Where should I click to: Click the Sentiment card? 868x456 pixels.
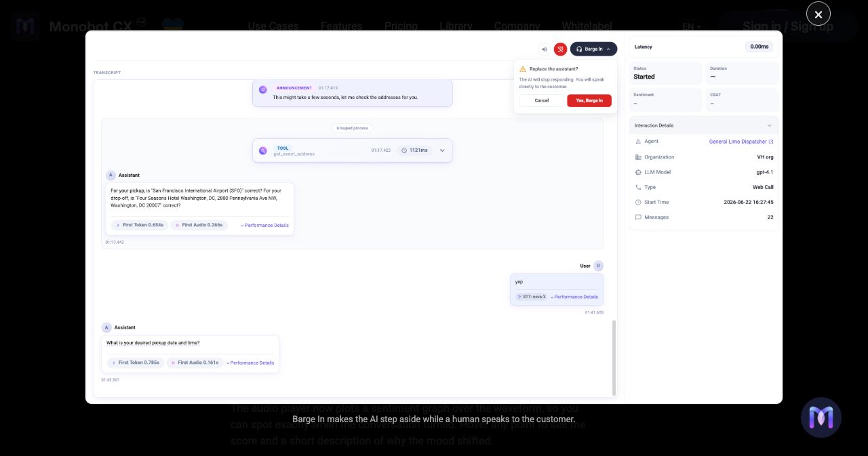coord(666,100)
